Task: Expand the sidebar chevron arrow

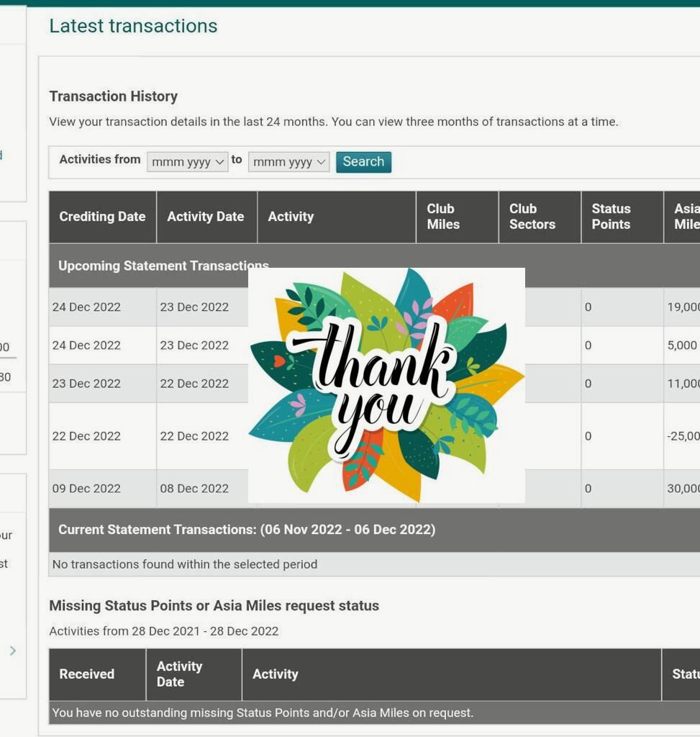Action: coord(13,651)
